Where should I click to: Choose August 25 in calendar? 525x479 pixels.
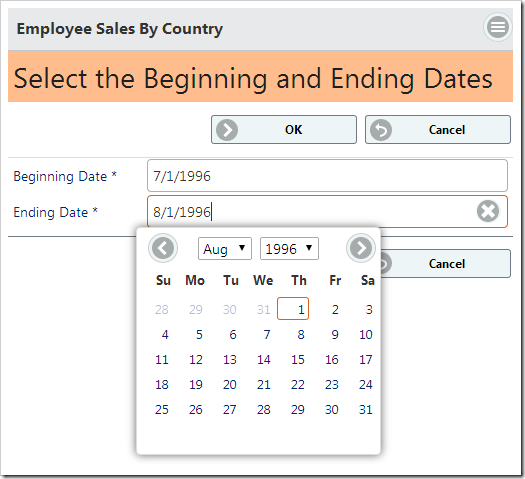(x=162, y=410)
